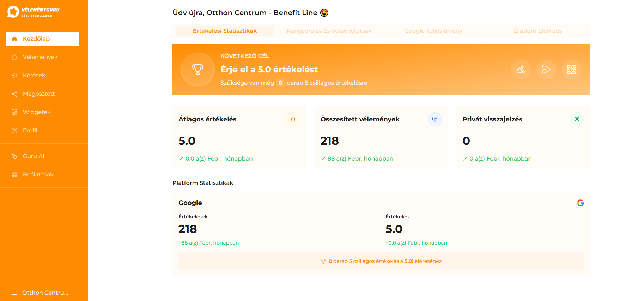Click the star icon beside Vélemények
This screenshot has width=644, height=301.
pos(14,57)
